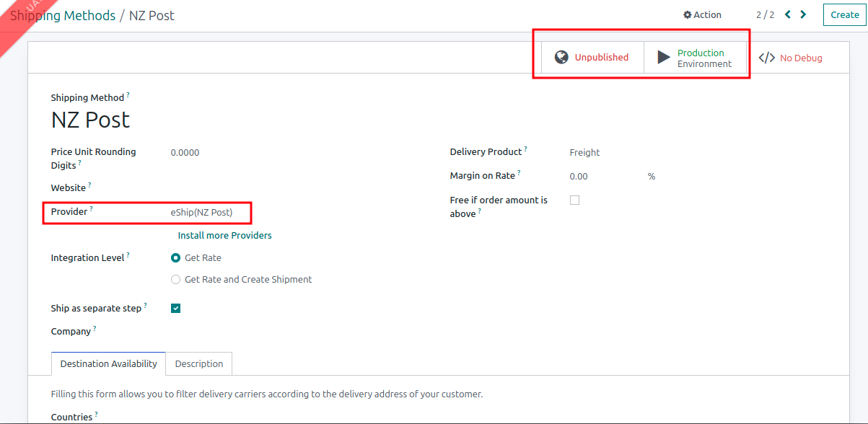This screenshot has width=868, height=424.
Task: Click the play icon for Production Environment
Action: (x=664, y=58)
